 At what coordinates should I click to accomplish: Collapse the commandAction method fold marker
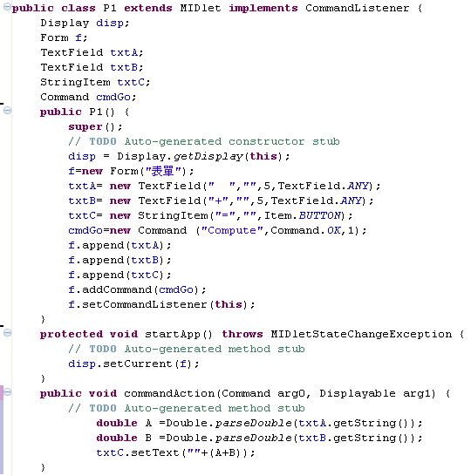click(7, 392)
